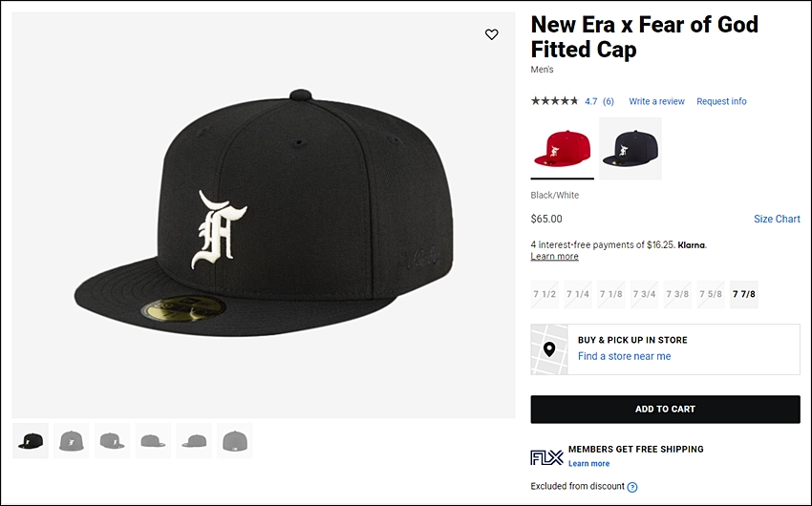Choose size 7 1/4

pyautogui.click(x=578, y=294)
